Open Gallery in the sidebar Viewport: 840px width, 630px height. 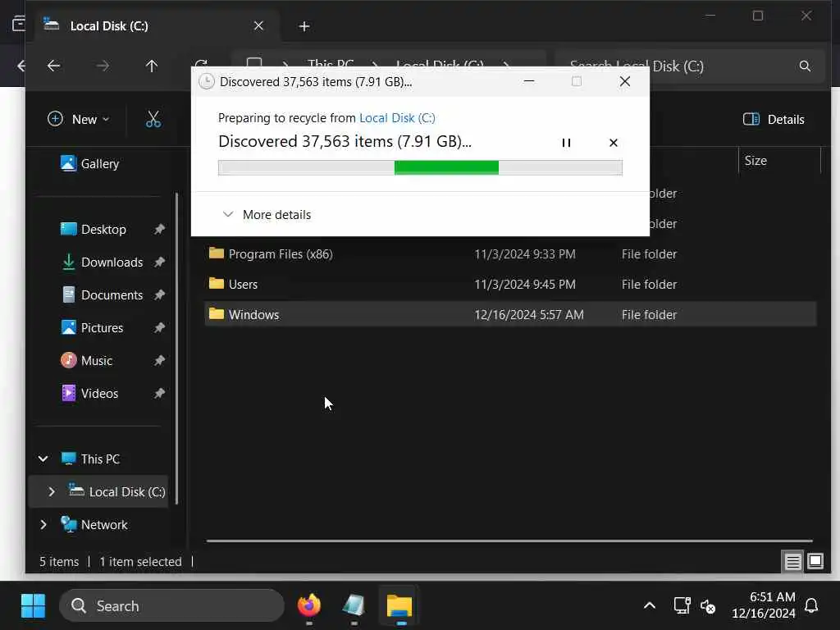coord(89,163)
